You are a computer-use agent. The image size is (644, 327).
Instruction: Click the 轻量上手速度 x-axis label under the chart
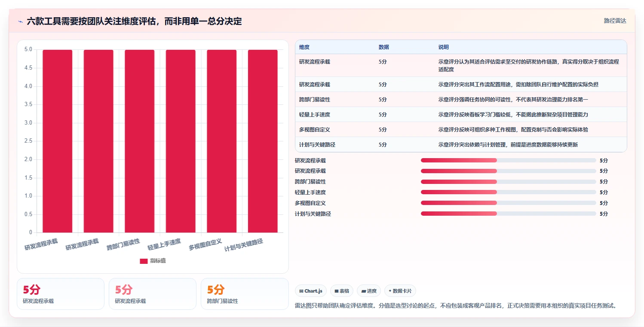coord(164,244)
